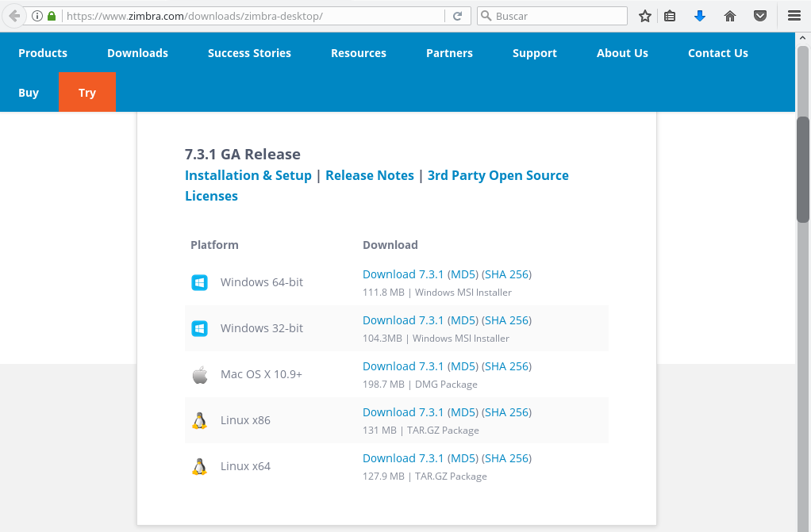Open MD5 checksum for Linux x64
The height and width of the screenshot is (532, 811).
(463, 458)
